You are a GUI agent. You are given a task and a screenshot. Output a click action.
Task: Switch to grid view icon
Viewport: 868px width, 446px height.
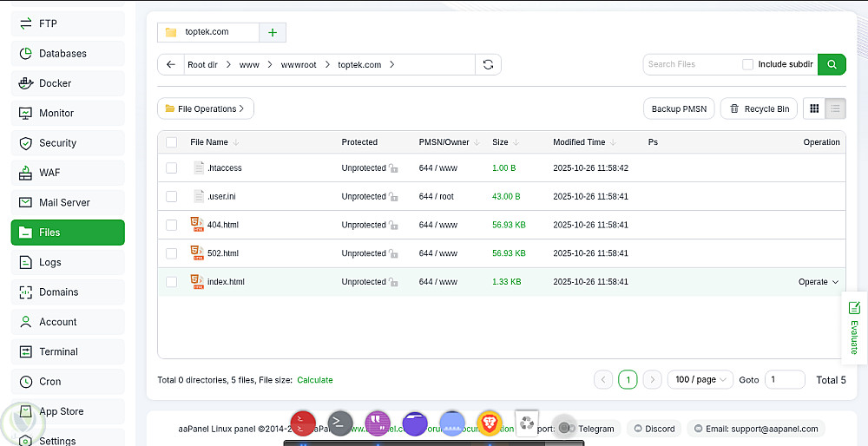(814, 108)
